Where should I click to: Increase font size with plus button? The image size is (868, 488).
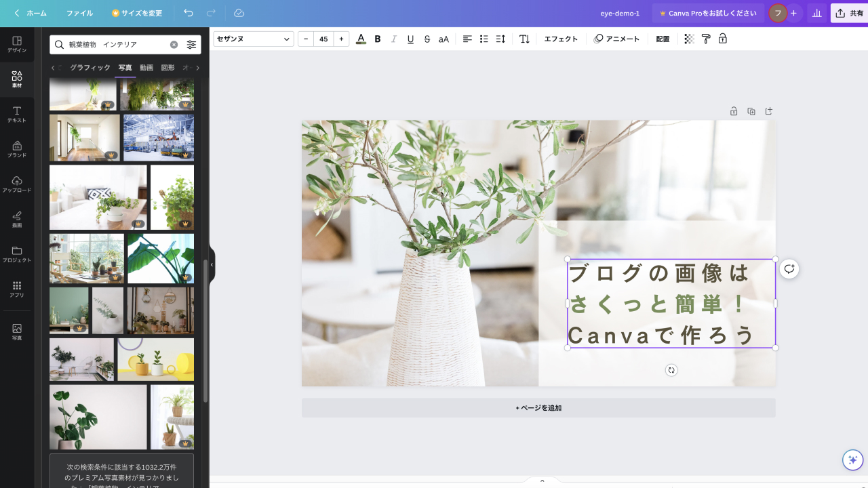pyautogui.click(x=341, y=39)
